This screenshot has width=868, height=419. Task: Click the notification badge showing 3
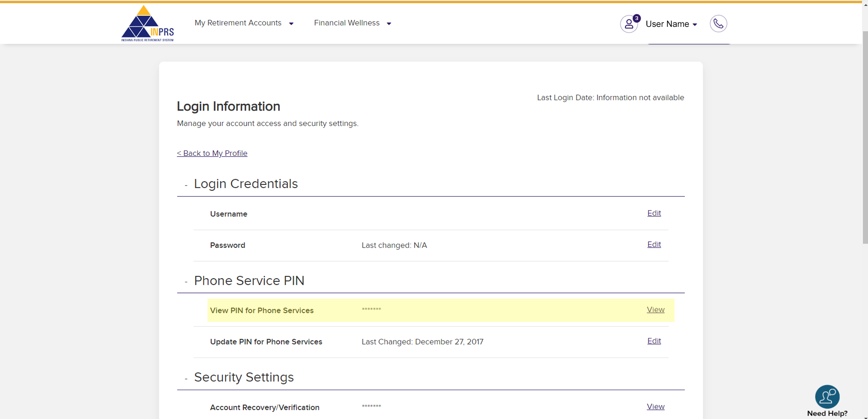click(637, 18)
